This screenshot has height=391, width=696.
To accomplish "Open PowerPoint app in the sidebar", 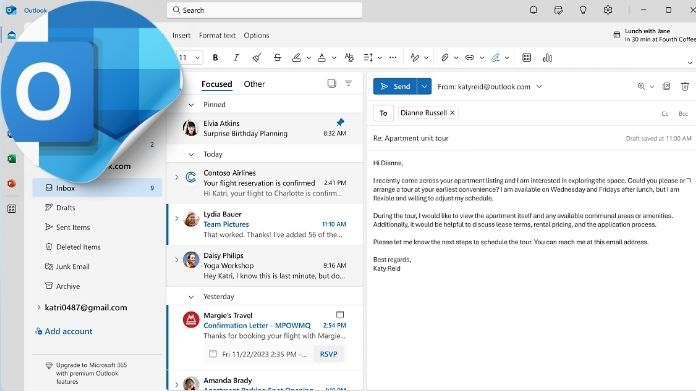I will pyautogui.click(x=12, y=183).
